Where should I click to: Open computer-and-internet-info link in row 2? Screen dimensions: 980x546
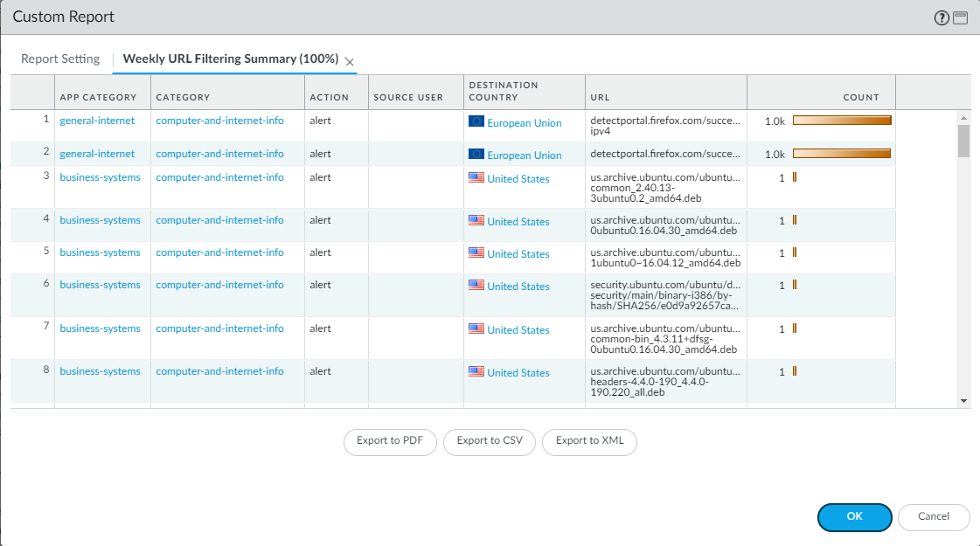pos(219,154)
